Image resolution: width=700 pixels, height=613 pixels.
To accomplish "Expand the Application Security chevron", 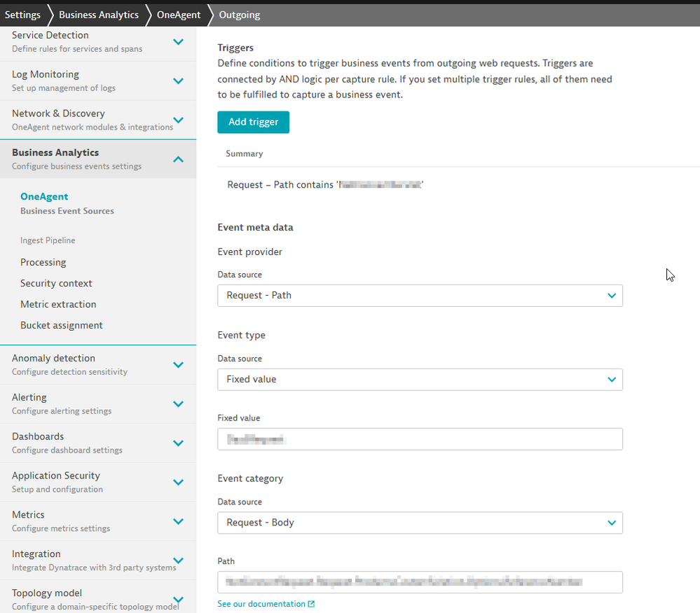I will (x=179, y=483).
